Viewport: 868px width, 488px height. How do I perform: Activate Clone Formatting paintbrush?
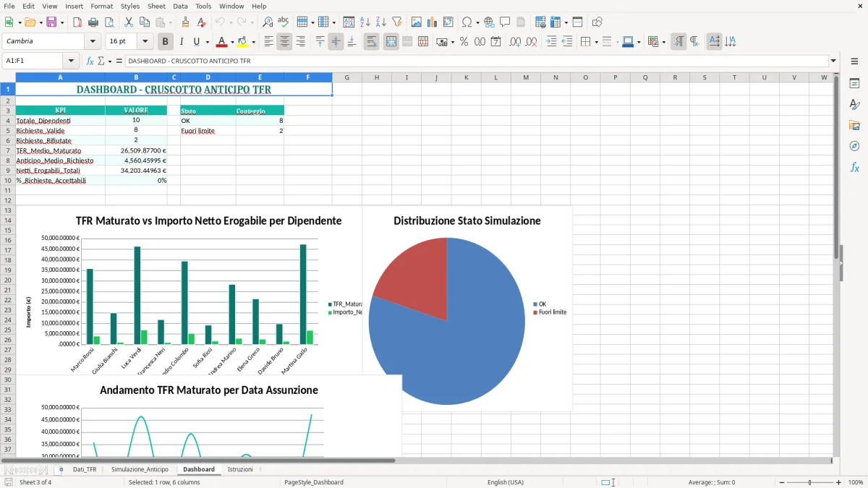point(185,22)
